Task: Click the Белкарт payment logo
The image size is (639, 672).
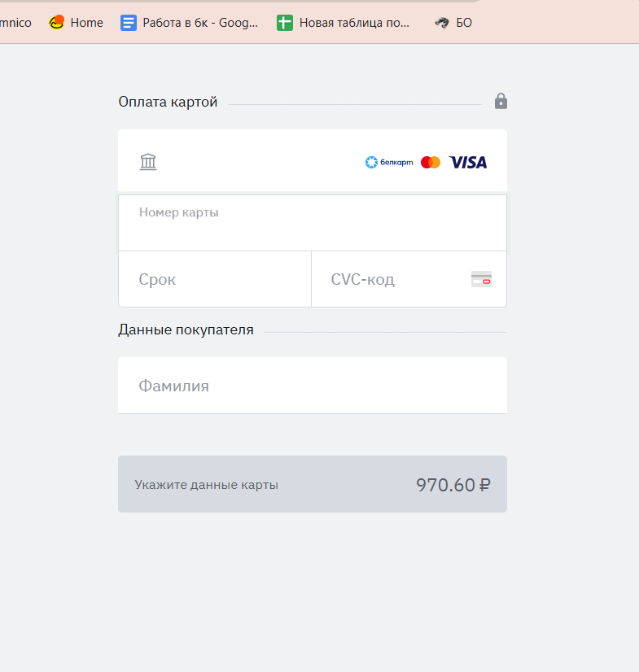Action: coord(389,162)
